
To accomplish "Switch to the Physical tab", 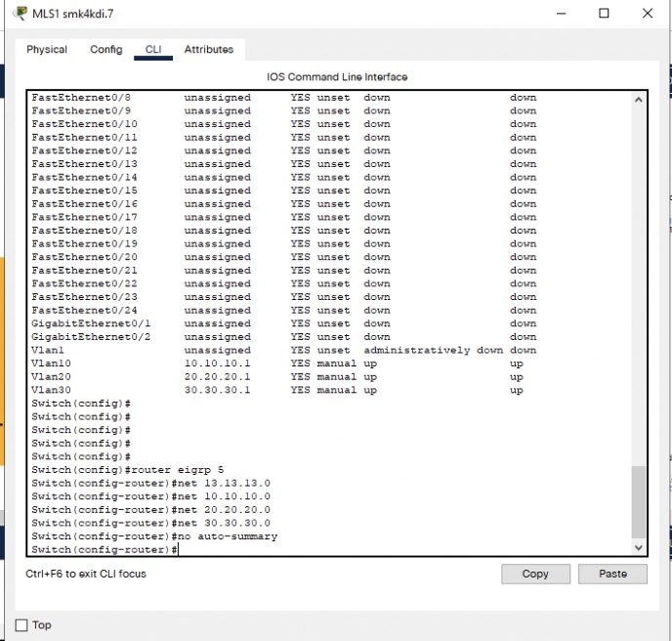I will tap(47, 49).
